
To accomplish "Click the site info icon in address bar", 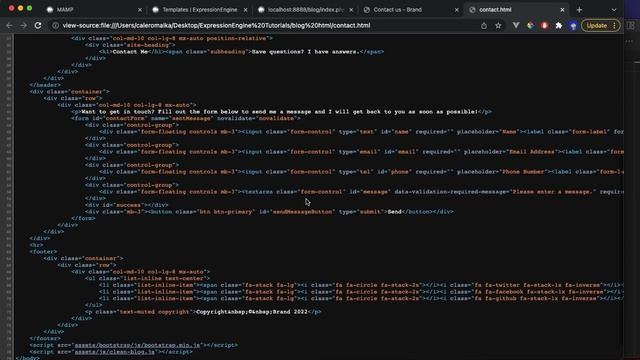I will 55,25.
